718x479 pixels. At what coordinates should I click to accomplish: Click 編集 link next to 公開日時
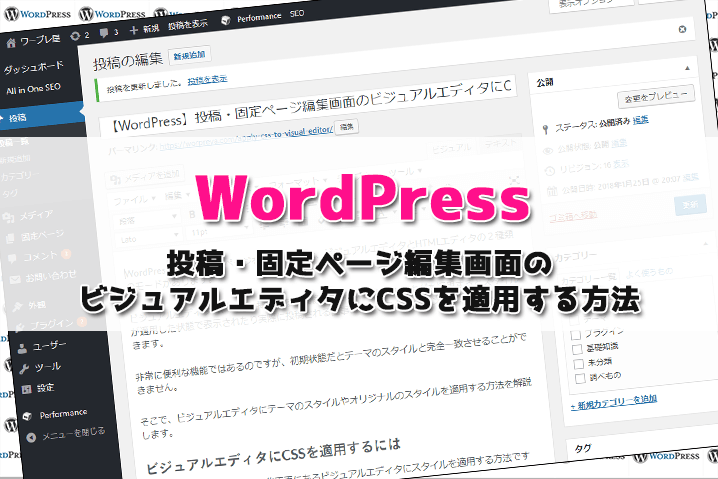click(691, 177)
